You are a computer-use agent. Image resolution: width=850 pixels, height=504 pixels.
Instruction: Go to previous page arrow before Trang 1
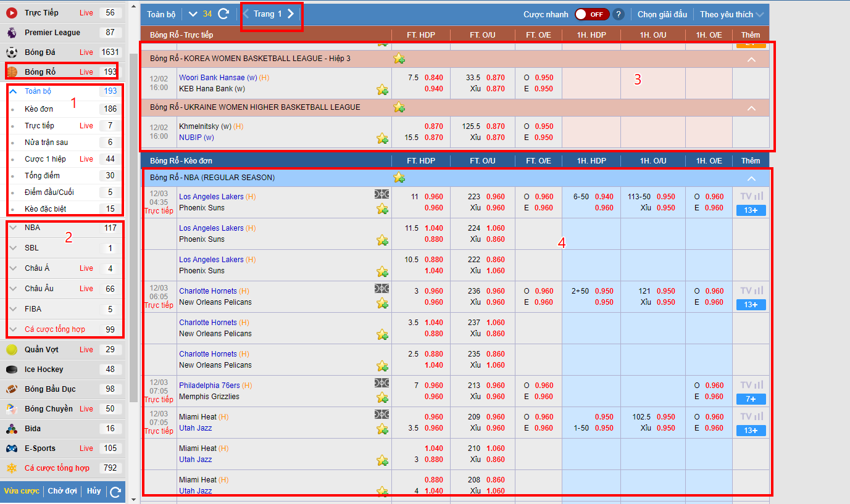point(246,14)
